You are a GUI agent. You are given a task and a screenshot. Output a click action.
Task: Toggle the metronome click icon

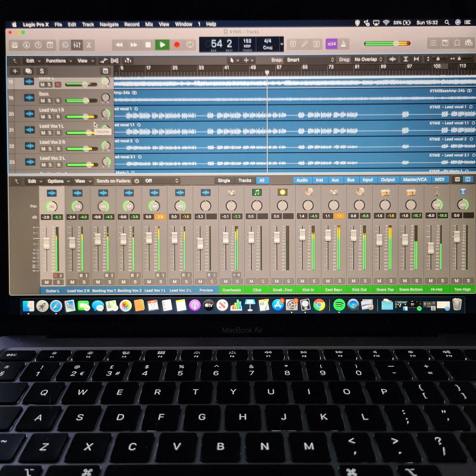click(344, 44)
